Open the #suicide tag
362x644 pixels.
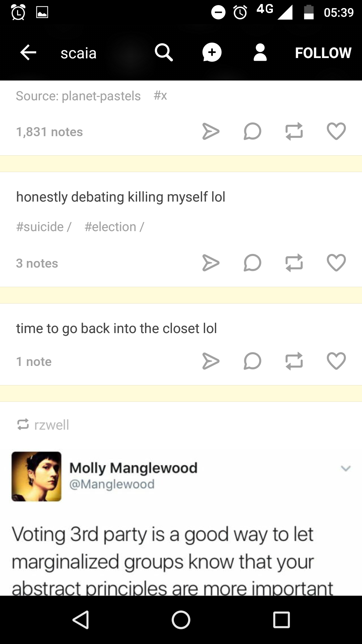(x=40, y=227)
